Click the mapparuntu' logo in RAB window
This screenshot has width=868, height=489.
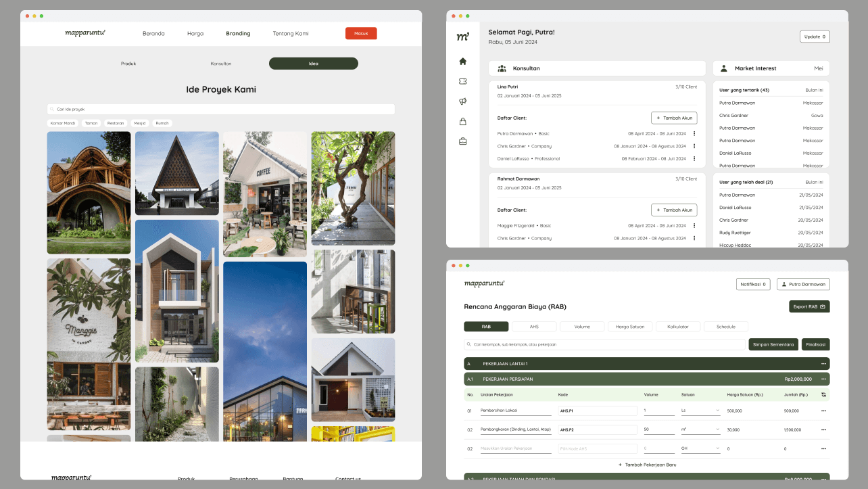pyautogui.click(x=484, y=283)
